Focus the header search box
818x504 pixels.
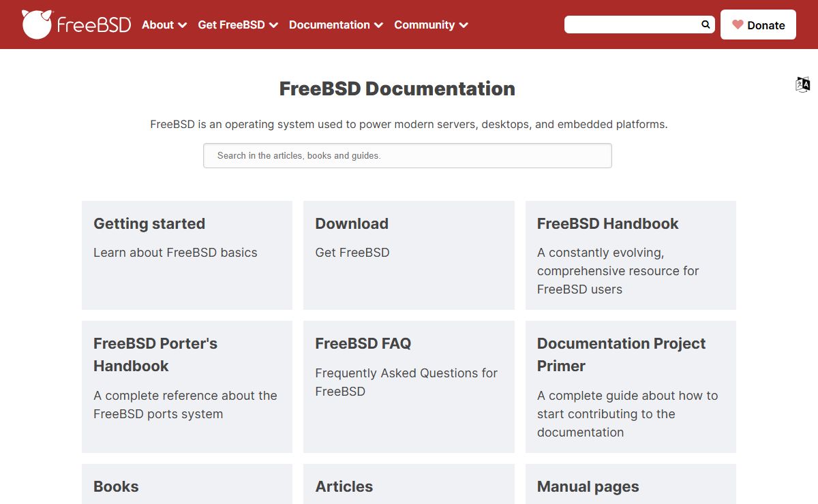tap(639, 25)
